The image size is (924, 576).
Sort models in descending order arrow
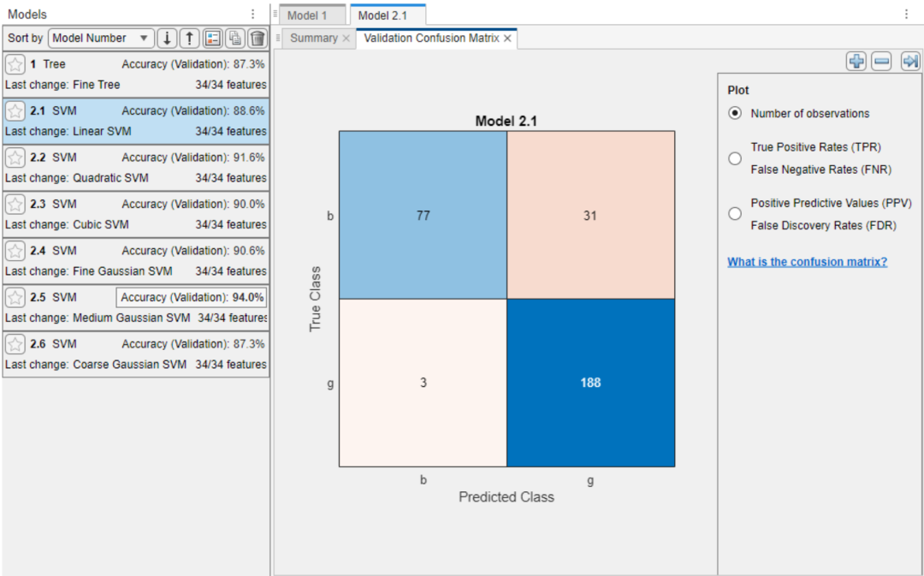tap(167, 39)
